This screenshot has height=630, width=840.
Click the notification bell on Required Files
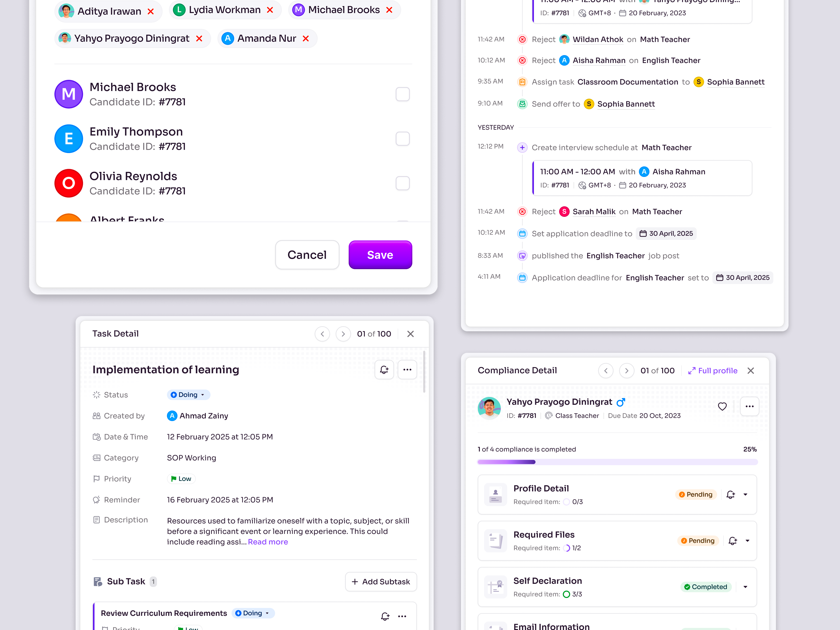pos(733,541)
